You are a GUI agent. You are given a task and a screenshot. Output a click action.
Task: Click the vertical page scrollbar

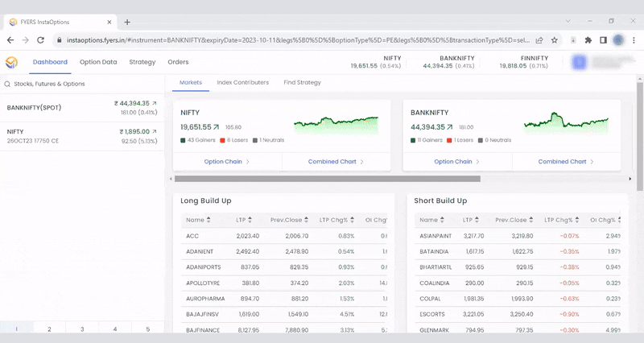click(639, 136)
